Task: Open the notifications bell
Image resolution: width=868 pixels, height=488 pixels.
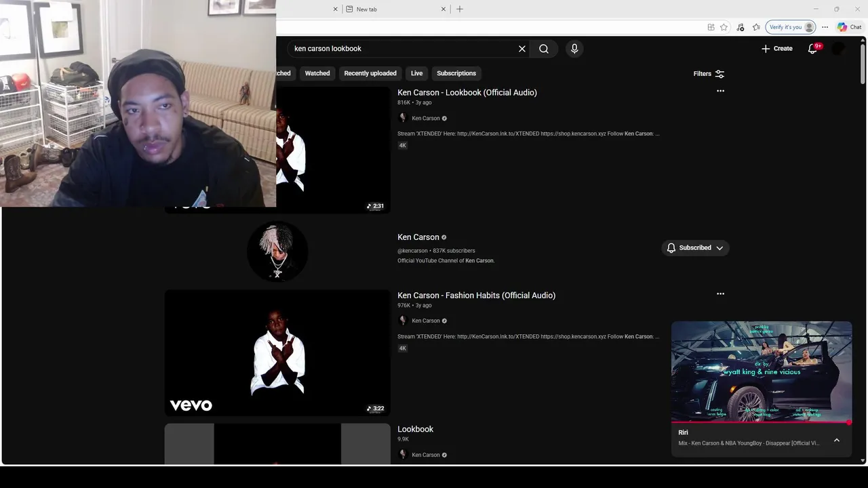Action: click(x=813, y=49)
